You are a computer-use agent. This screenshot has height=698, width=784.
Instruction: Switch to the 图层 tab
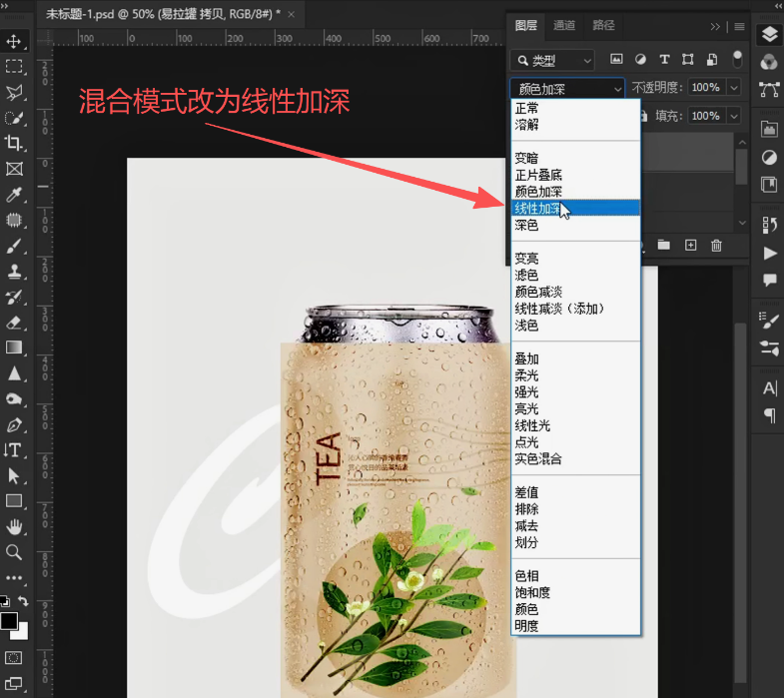tap(526, 26)
